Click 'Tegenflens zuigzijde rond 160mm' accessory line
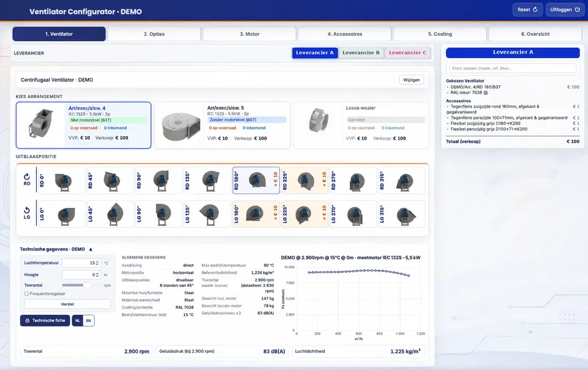Viewport: 588px width, 370px height. click(x=495, y=109)
